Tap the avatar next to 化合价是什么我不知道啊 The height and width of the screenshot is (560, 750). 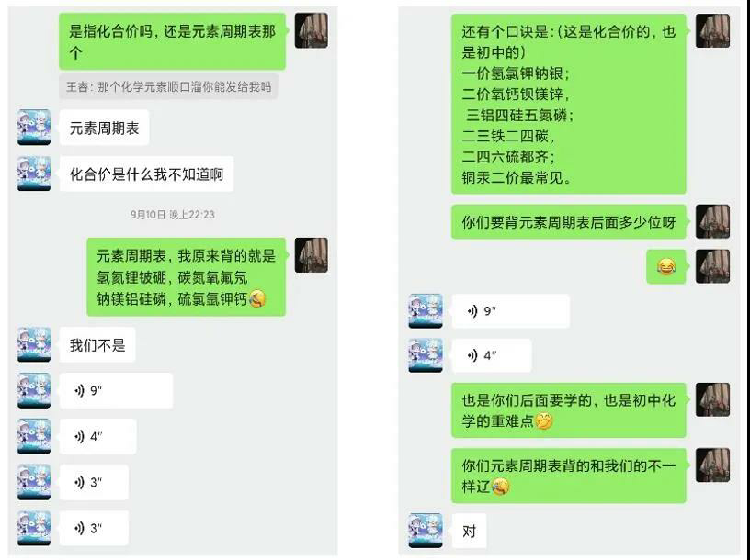click(x=34, y=173)
